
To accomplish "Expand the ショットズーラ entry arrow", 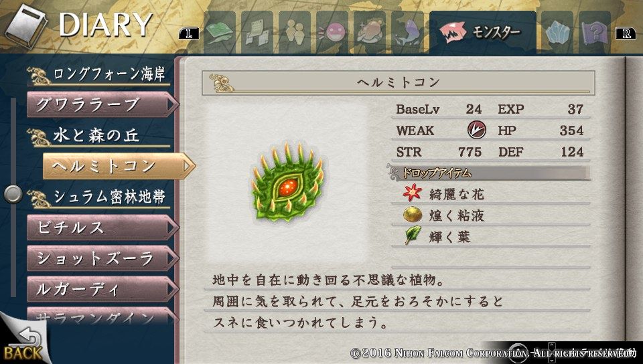I will point(171,258).
